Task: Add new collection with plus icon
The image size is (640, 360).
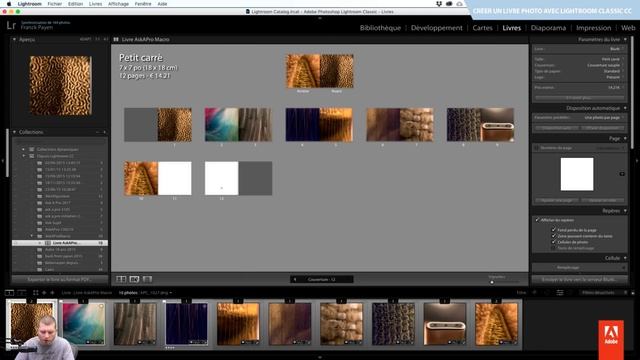Action: 104,132
